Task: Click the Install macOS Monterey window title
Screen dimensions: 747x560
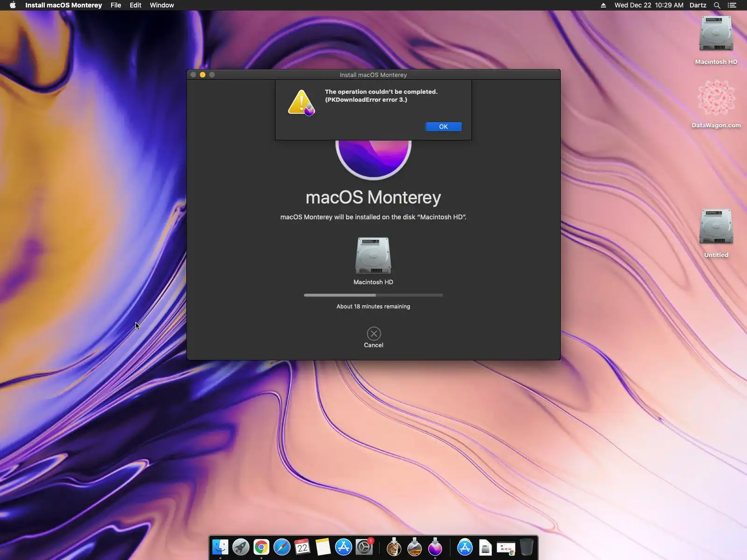Action: [x=373, y=75]
